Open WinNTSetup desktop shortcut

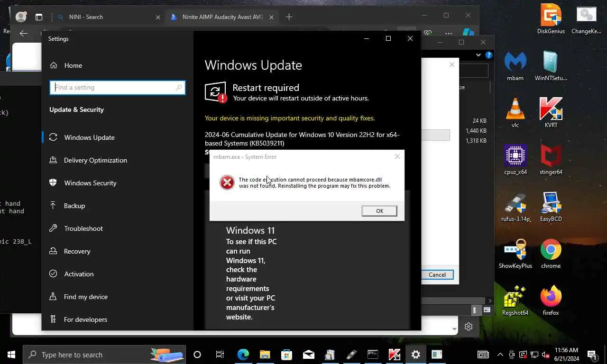coord(551,66)
